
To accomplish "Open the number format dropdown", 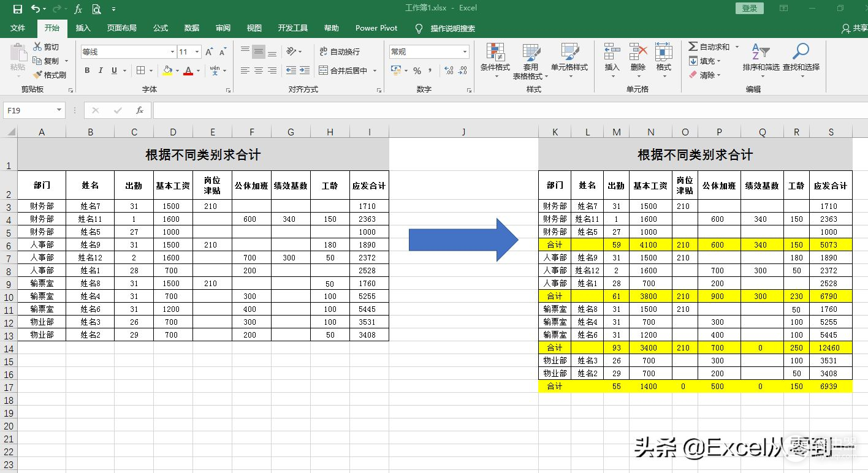I will coord(465,52).
